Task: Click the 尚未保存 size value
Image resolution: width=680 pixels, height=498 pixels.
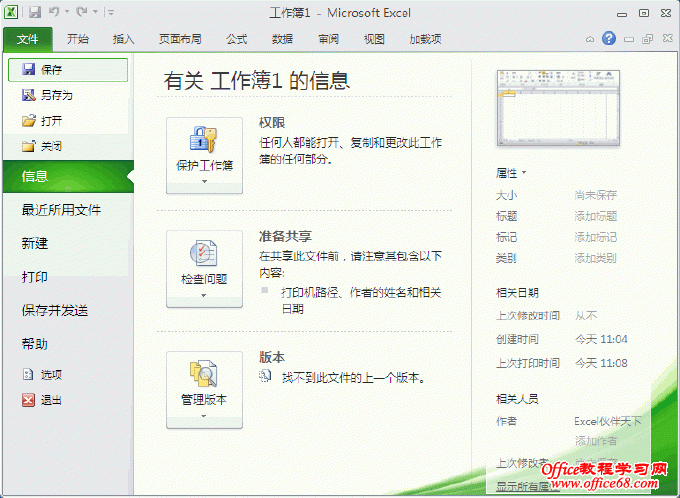Action: click(595, 195)
